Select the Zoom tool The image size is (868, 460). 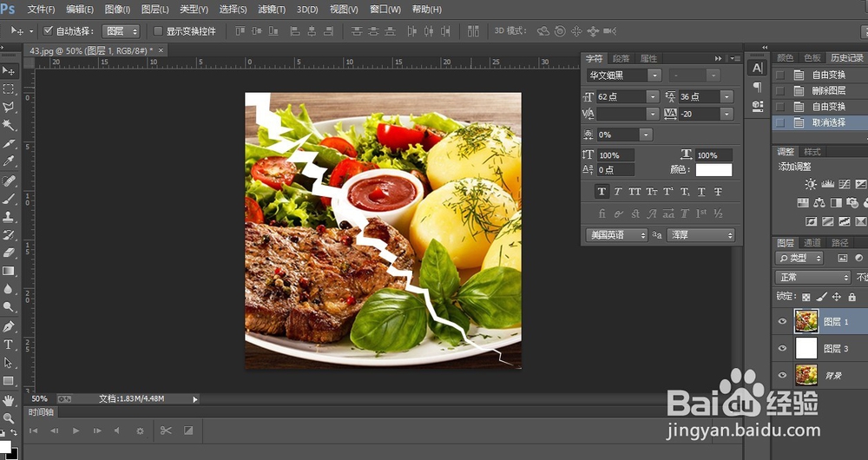click(x=9, y=418)
